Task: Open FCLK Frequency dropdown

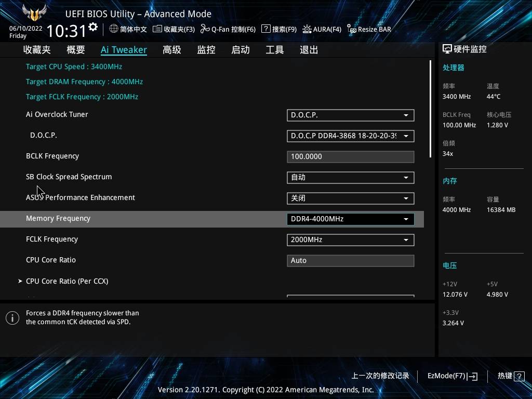Action: (x=351, y=240)
